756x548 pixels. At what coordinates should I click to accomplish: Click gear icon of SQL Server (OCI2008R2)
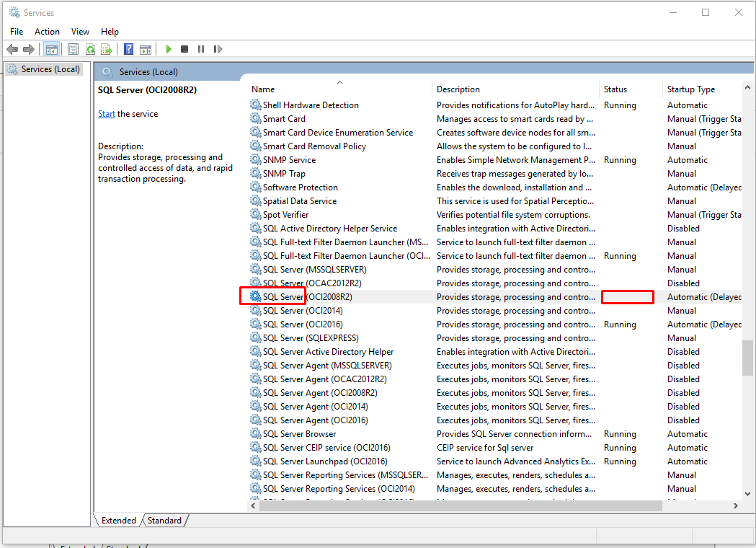click(256, 296)
